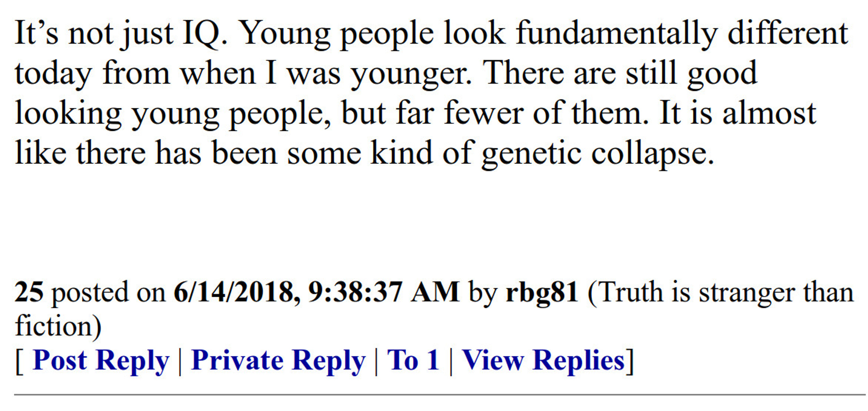Click the words "posted on" beside the post number
The image size is (868, 411).
coord(109,293)
